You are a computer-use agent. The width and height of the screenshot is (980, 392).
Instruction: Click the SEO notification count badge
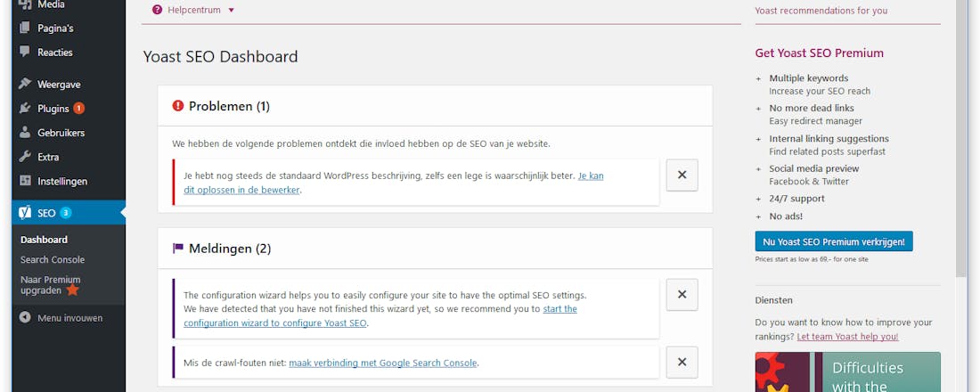(66, 213)
